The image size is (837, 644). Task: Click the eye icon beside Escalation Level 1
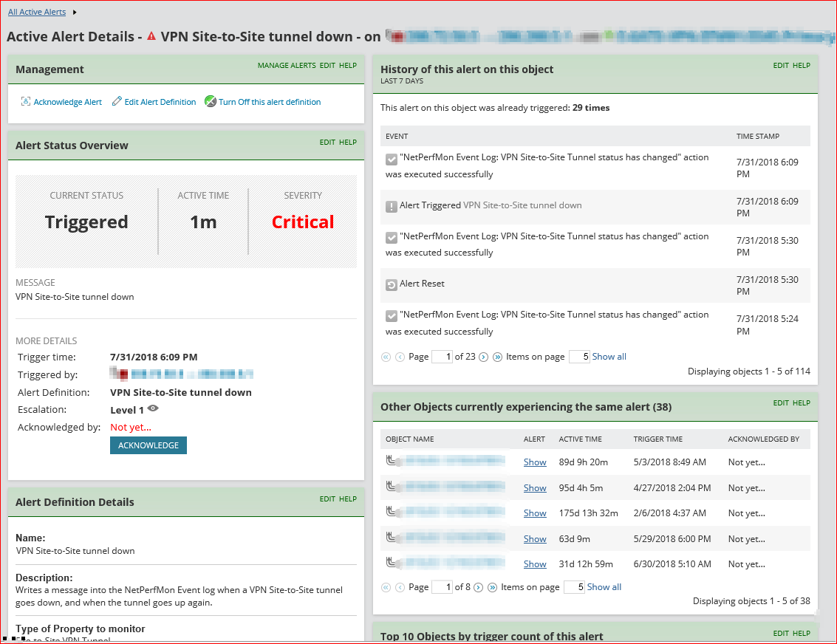click(x=153, y=408)
